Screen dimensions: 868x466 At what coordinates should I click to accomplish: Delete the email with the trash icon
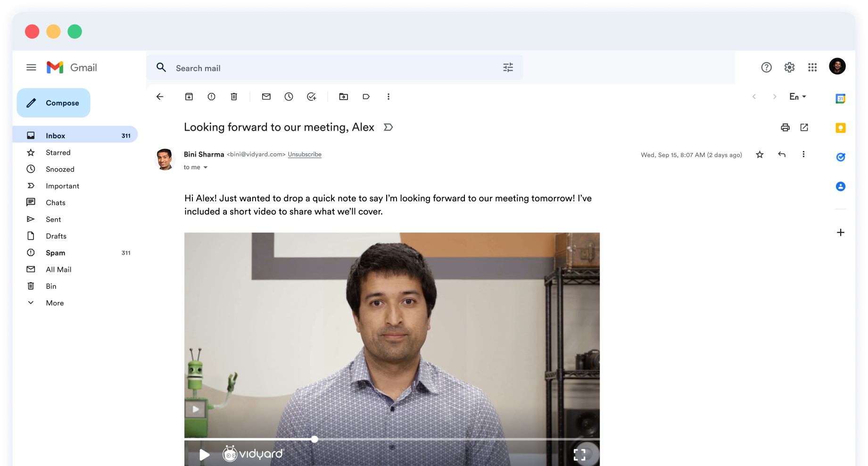coord(234,97)
